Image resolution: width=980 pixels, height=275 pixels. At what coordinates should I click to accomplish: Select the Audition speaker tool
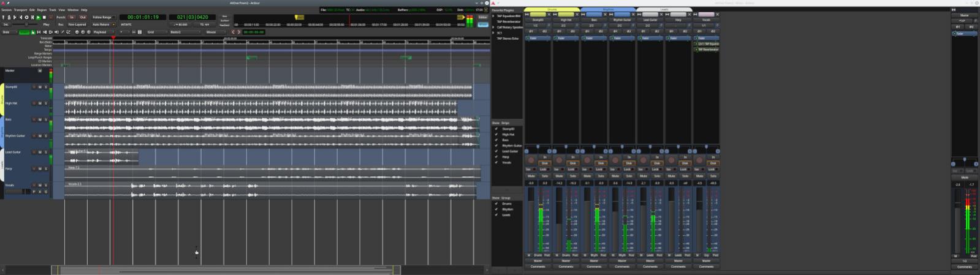click(x=56, y=32)
